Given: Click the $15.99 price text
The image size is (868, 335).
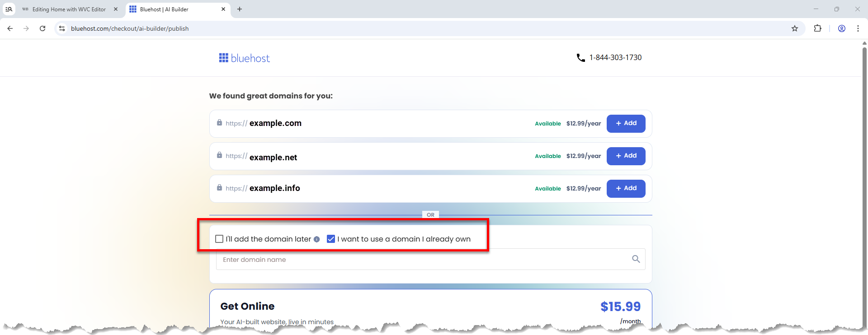Looking at the screenshot, I should [620, 307].
